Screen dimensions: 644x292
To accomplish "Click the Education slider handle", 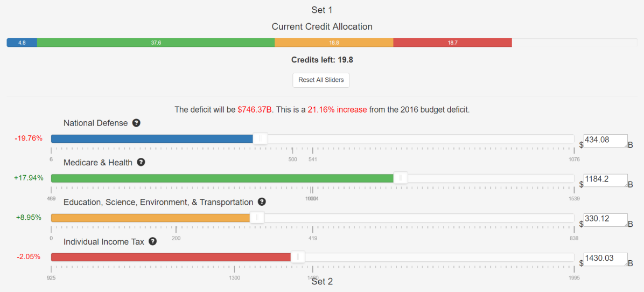I will 257,218.
